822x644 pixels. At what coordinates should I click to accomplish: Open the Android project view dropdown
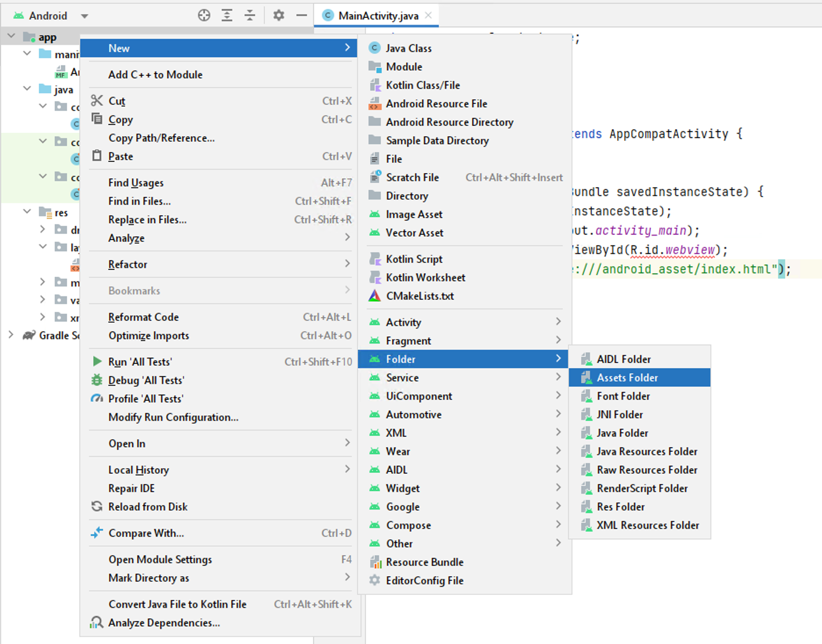click(84, 16)
